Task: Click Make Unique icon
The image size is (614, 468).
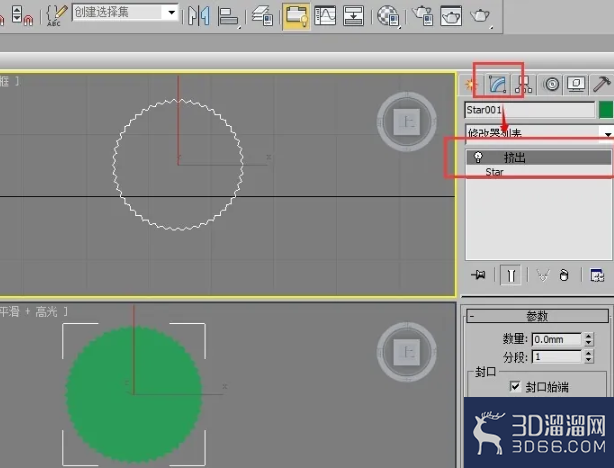Action: (x=542, y=275)
